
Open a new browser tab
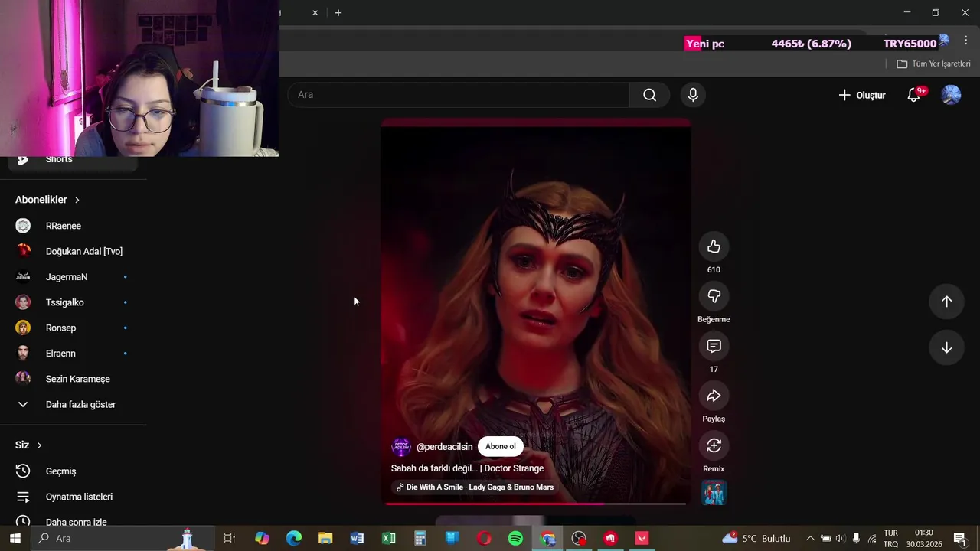pyautogui.click(x=338, y=13)
